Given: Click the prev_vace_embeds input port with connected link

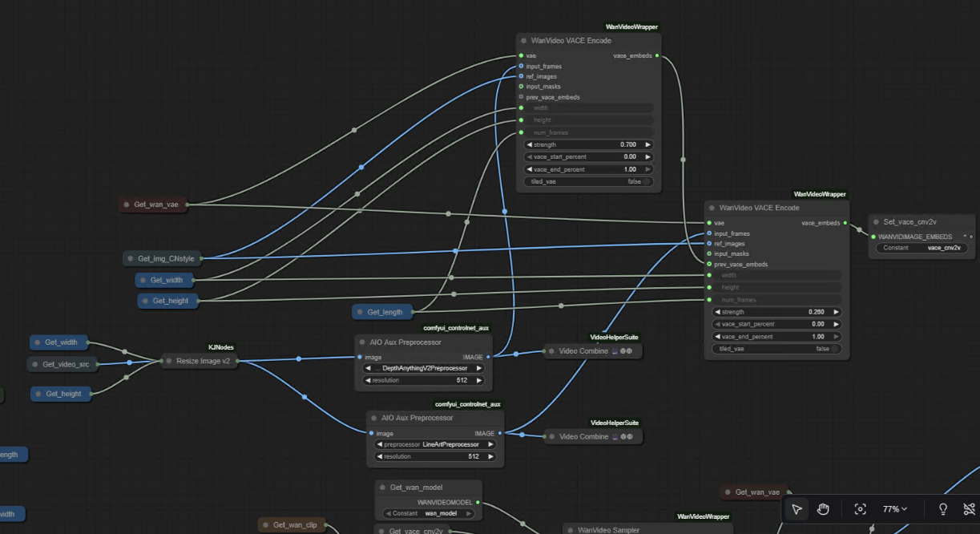Looking at the screenshot, I should (x=709, y=264).
